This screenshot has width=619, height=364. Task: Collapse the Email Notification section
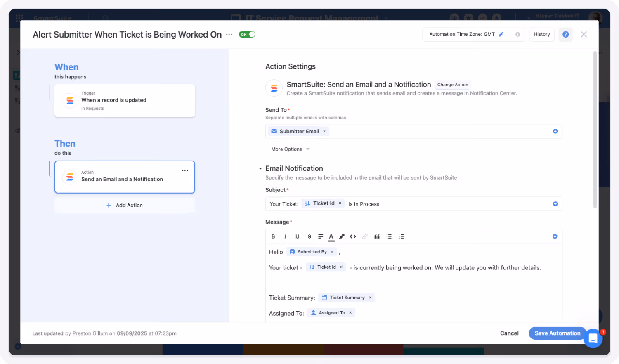point(260,168)
